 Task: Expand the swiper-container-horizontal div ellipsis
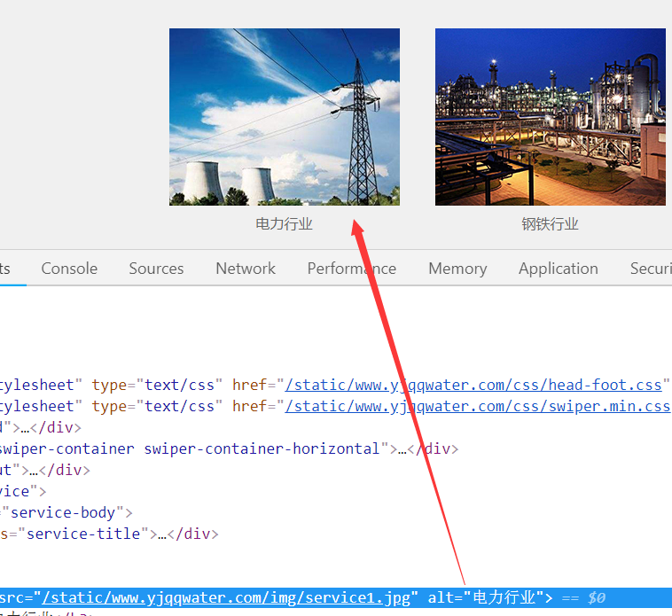point(403,448)
